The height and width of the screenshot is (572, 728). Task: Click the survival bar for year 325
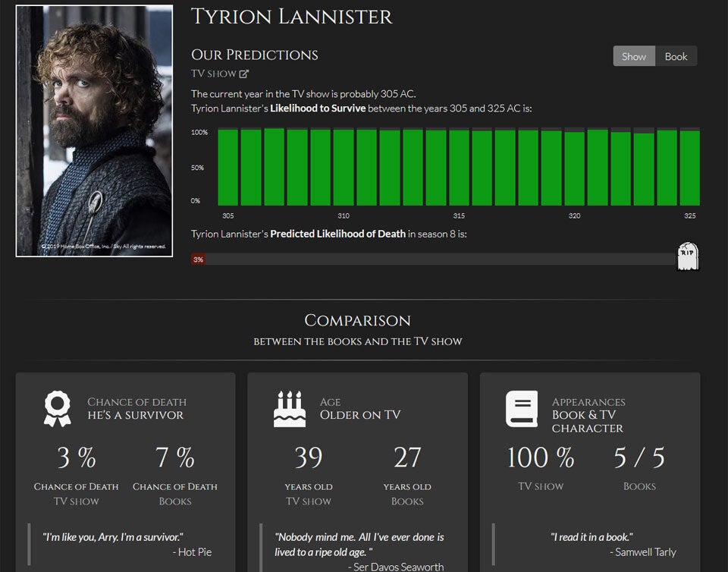(690, 167)
